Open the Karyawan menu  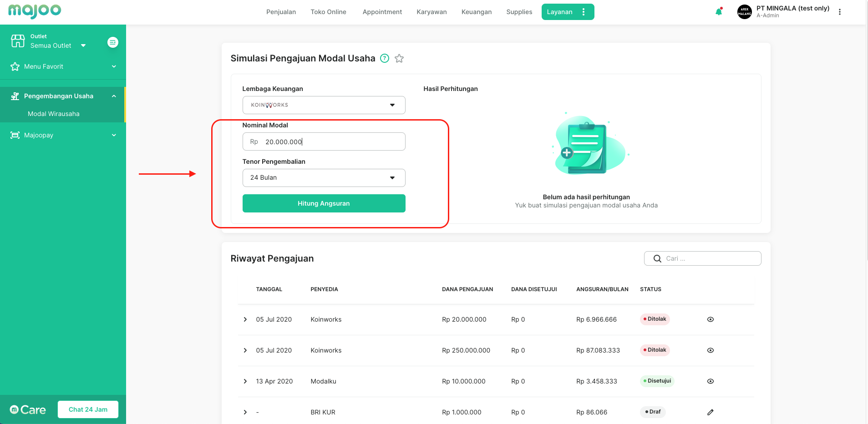pyautogui.click(x=431, y=12)
